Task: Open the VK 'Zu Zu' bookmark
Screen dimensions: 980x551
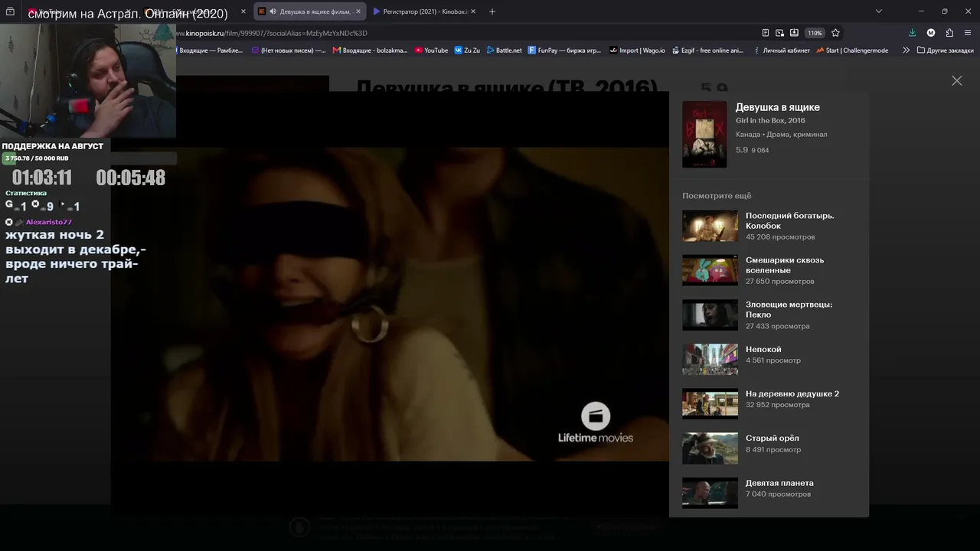Action: [x=467, y=51]
